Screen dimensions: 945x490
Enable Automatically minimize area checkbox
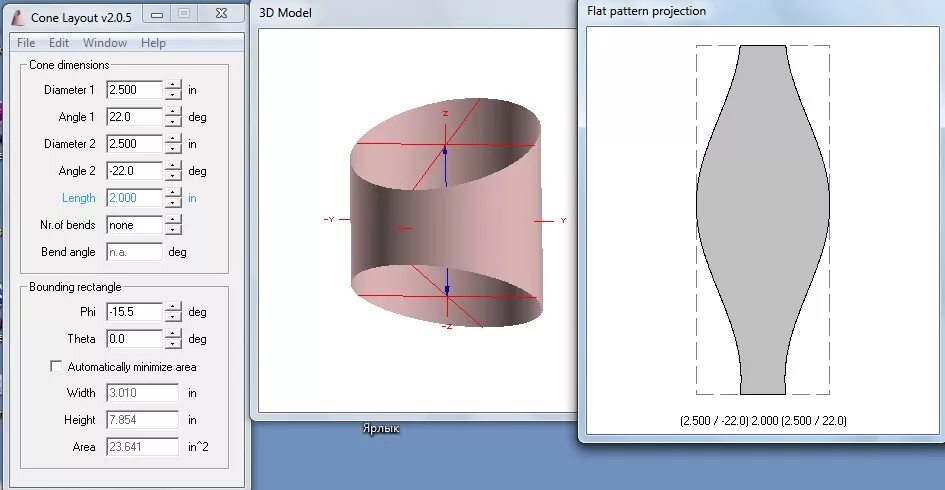click(x=56, y=366)
